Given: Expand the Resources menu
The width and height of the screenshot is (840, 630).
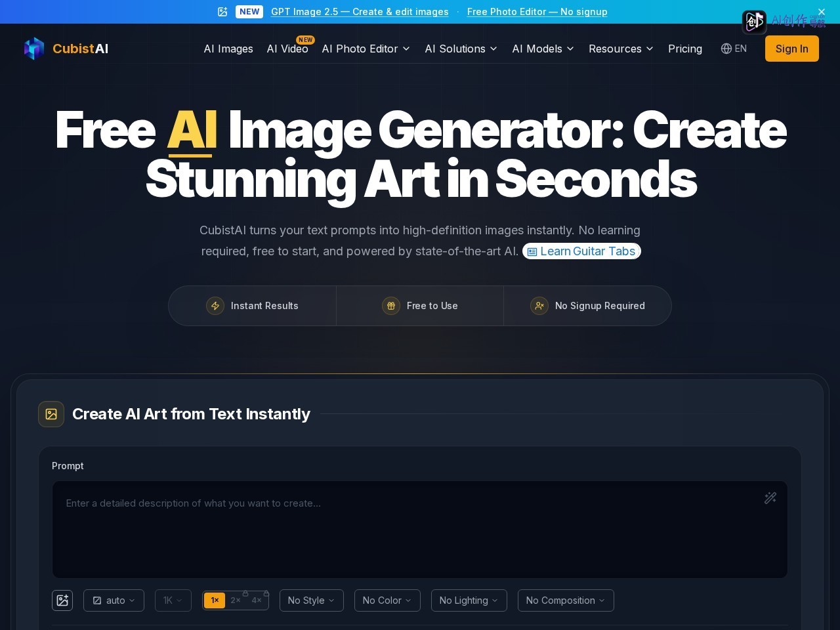Looking at the screenshot, I should [621, 49].
